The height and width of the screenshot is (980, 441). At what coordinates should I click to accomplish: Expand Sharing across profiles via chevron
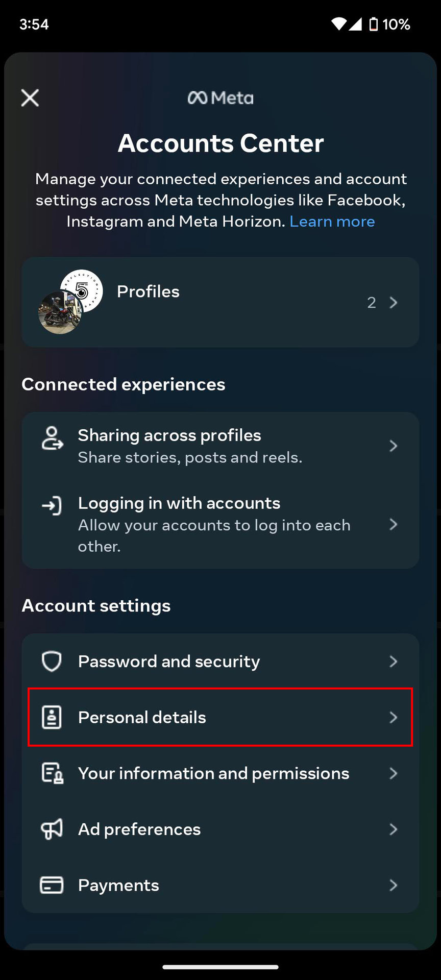coord(394,446)
